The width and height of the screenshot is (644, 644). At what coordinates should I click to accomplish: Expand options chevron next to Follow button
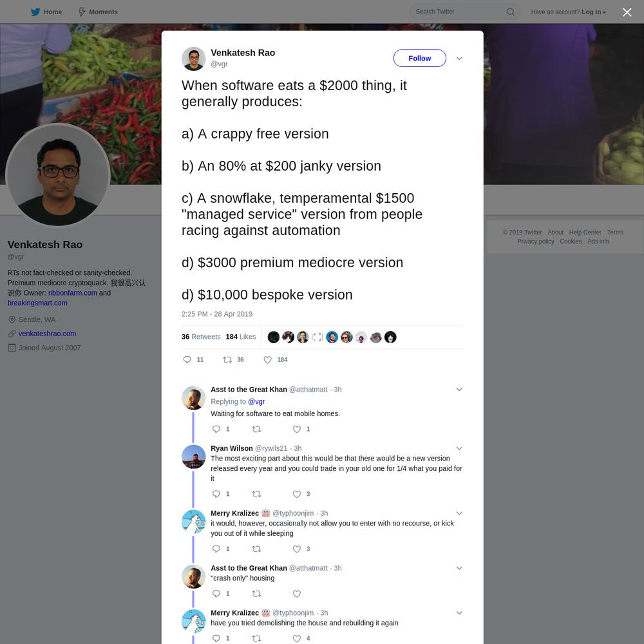point(459,59)
